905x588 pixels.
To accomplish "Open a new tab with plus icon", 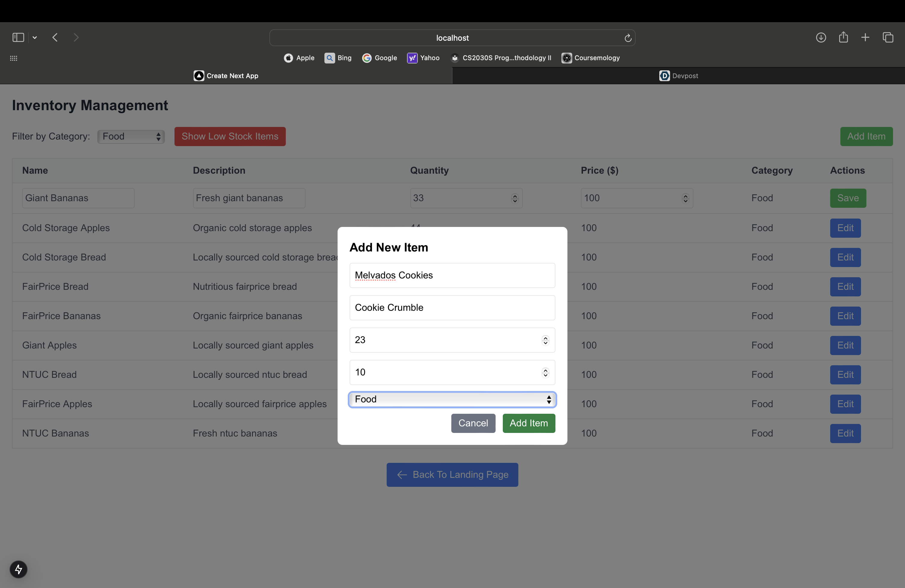I will click(x=865, y=37).
